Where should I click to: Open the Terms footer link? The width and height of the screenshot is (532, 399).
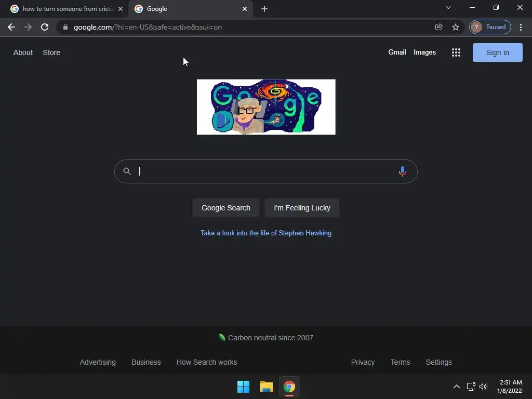pyautogui.click(x=401, y=362)
